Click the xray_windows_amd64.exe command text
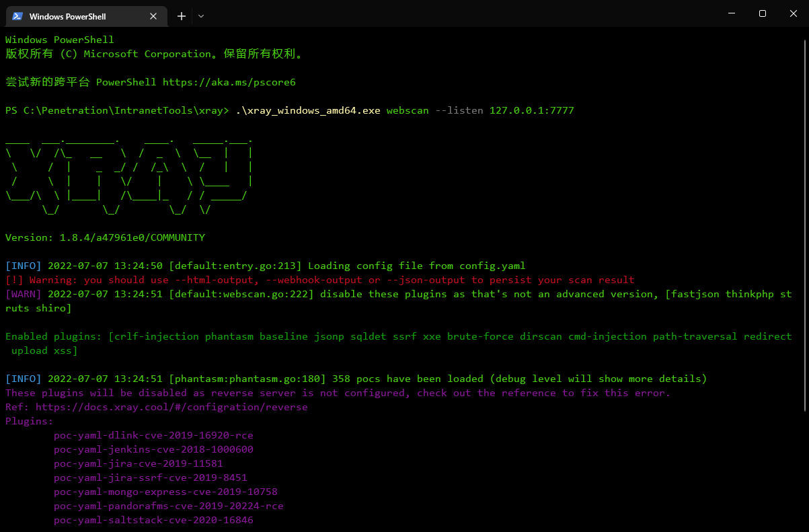809x532 pixels. point(308,110)
